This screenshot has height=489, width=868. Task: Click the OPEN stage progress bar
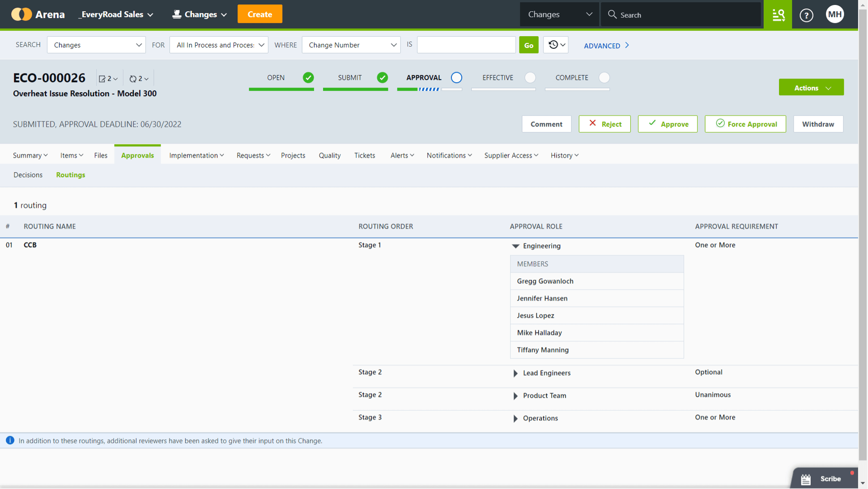(x=281, y=89)
